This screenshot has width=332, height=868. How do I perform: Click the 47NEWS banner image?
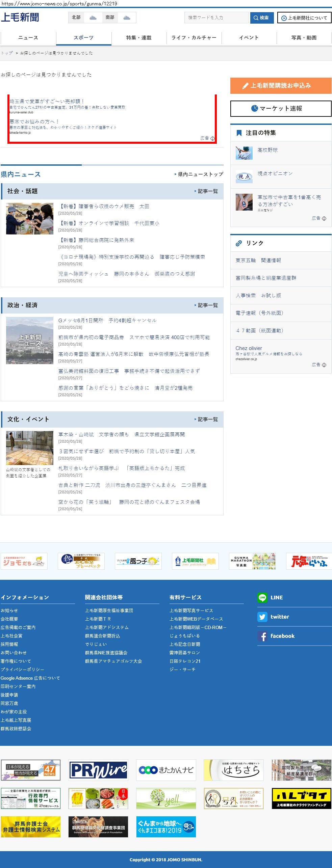point(31,770)
